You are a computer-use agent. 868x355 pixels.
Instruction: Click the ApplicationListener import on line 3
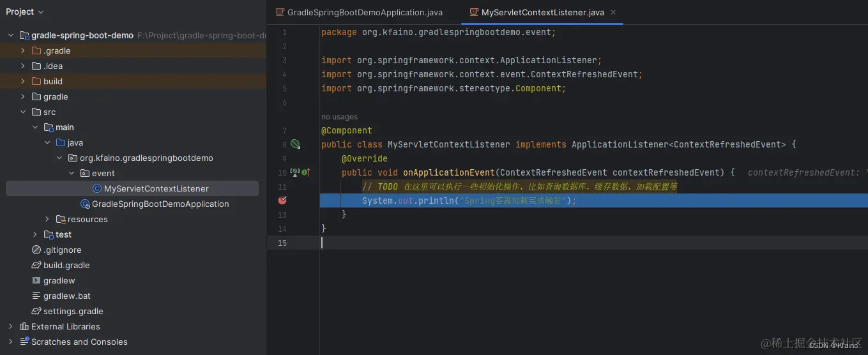click(x=462, y=60)
